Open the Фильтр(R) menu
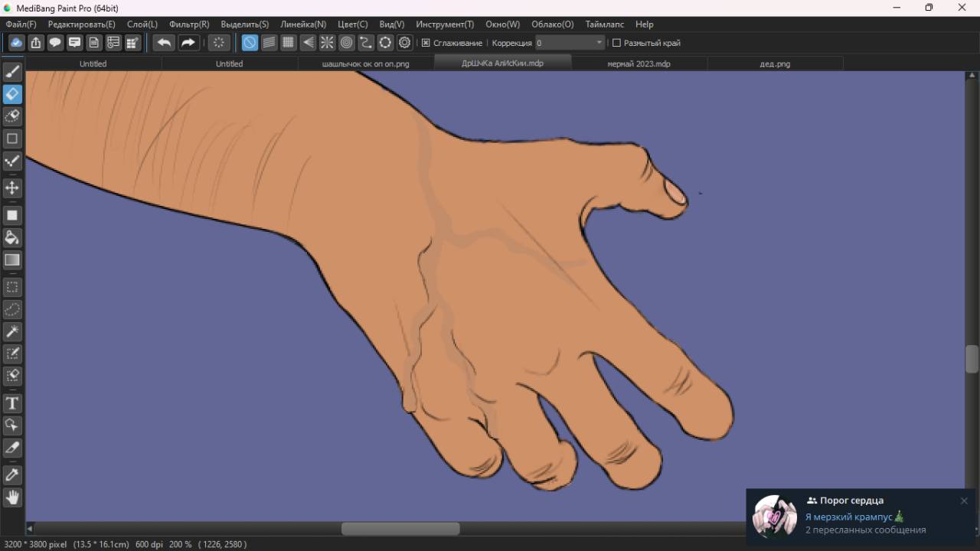Image resolution: width=980 pixels, height=551 pixels. 189,24
